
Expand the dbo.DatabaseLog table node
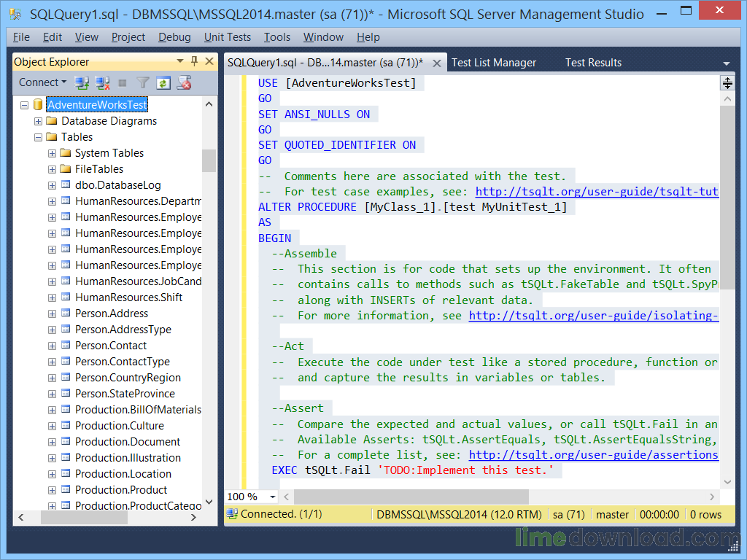pos(52,186)
